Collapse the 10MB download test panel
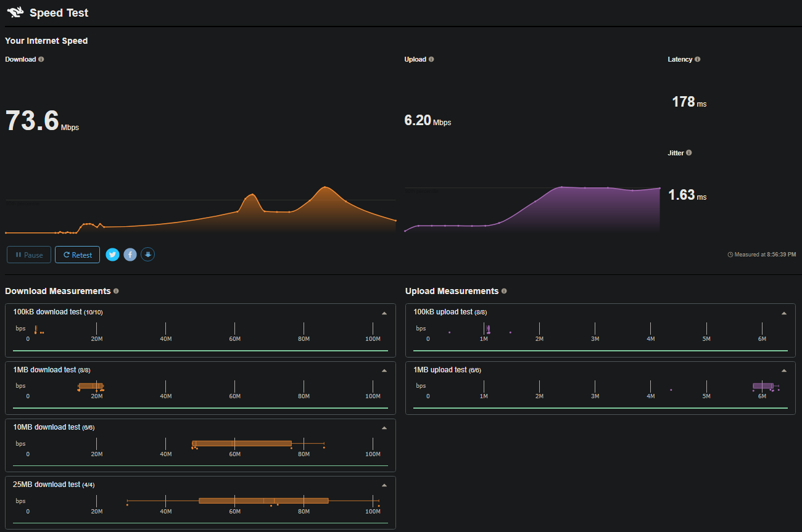Image resolution: width=802 pixels, height=532 pixels. tap(384, 428)
